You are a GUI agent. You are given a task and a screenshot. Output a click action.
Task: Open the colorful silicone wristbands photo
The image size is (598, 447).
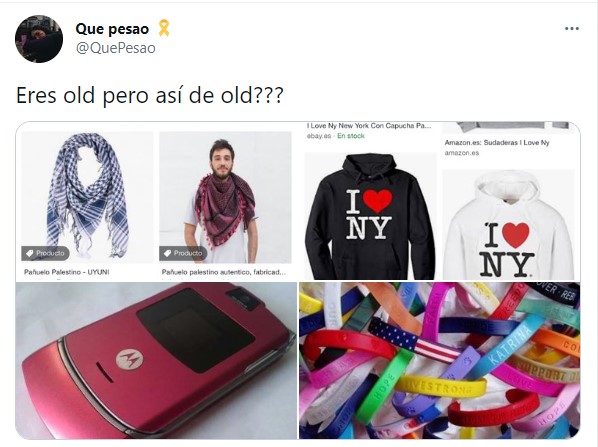[440, 360]
